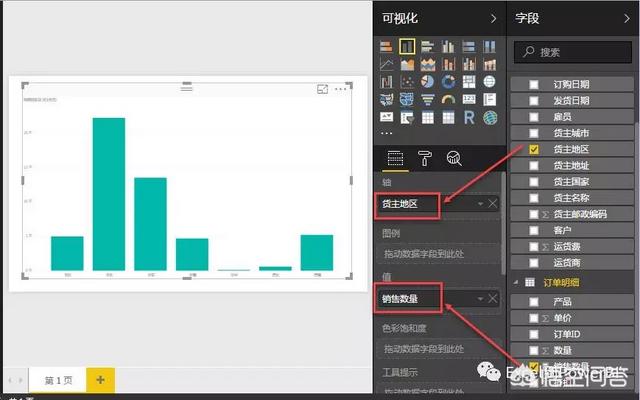Open the 销售数量 value field dropdown

pos(480,299)
